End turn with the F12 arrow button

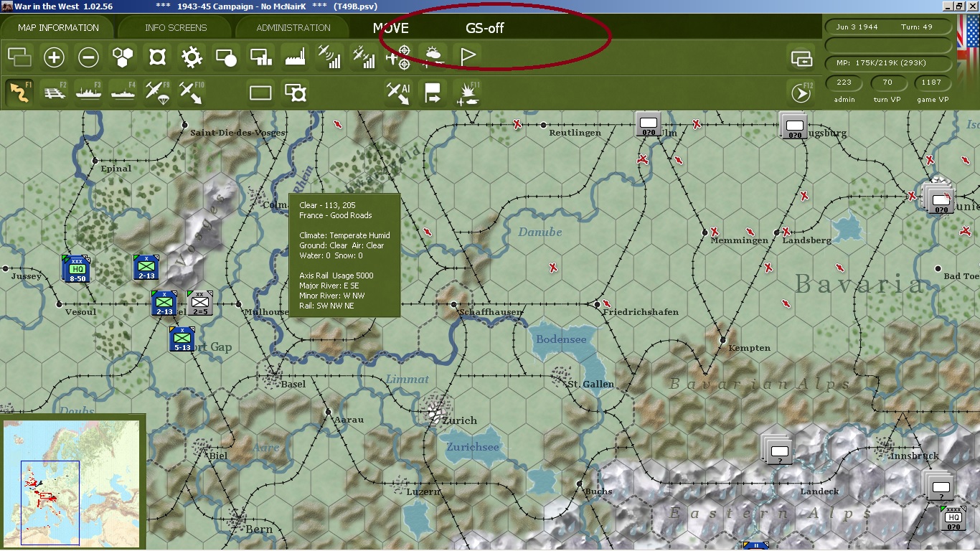801,93
